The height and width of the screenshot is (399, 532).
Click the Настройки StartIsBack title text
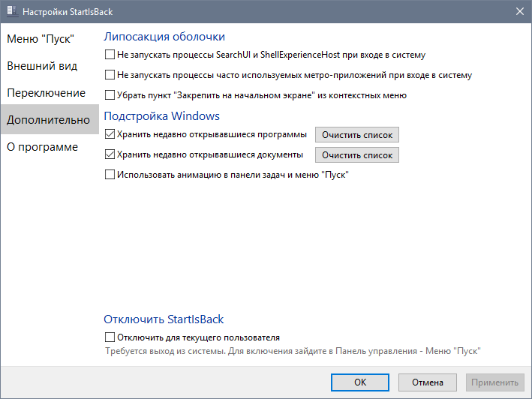(x=68, y=12)
